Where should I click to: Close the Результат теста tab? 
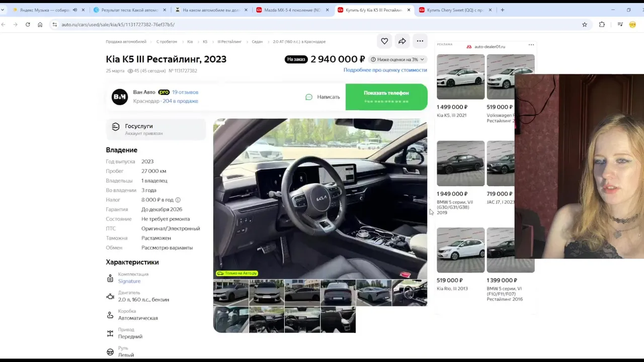pos(165,10)
